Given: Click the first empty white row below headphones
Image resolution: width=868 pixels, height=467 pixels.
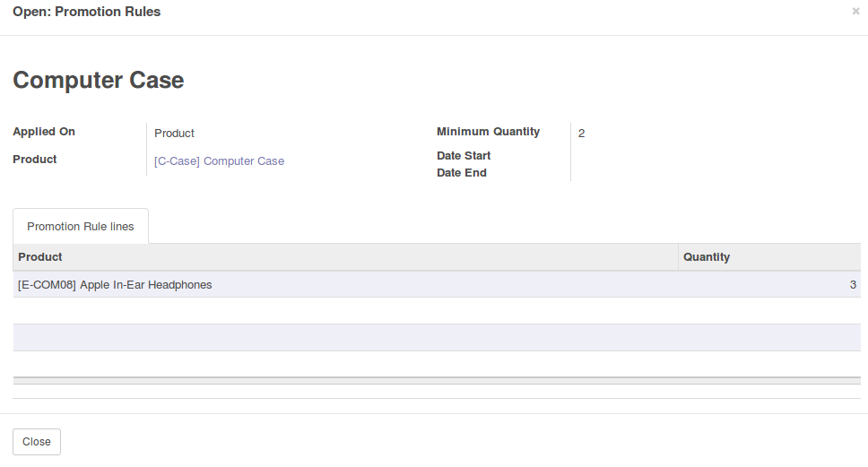Looking at the screenshot, I should click(x=437, y=310).
